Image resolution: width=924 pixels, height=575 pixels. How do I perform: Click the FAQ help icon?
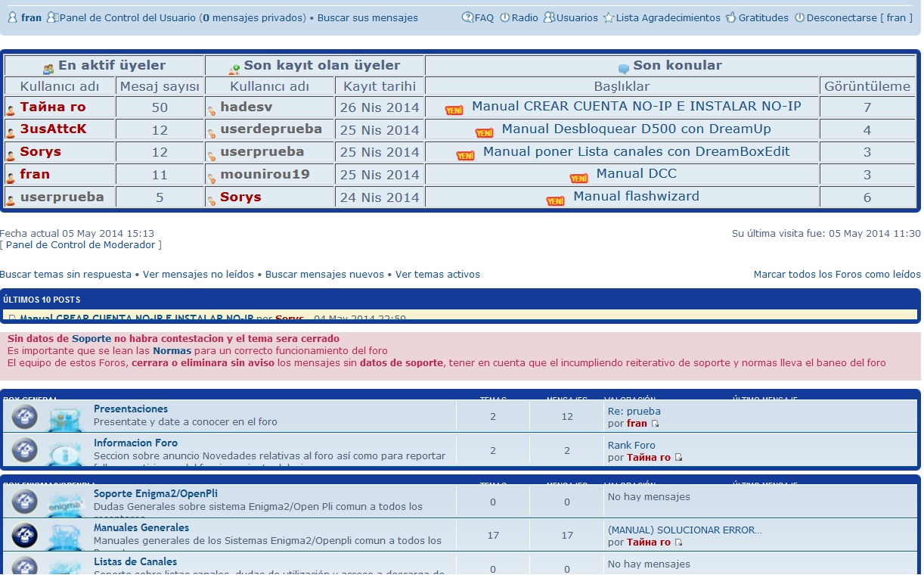(x=467, y=17)
